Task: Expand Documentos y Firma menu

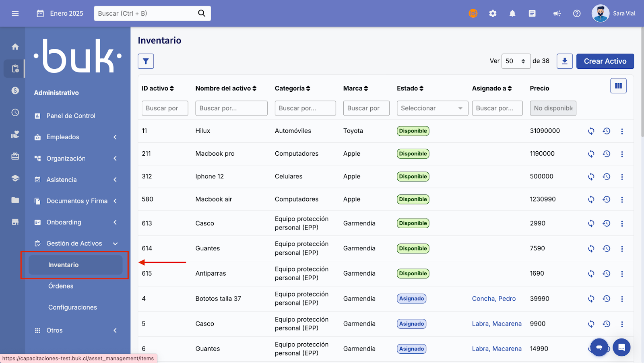Action: tap(76, 201)
